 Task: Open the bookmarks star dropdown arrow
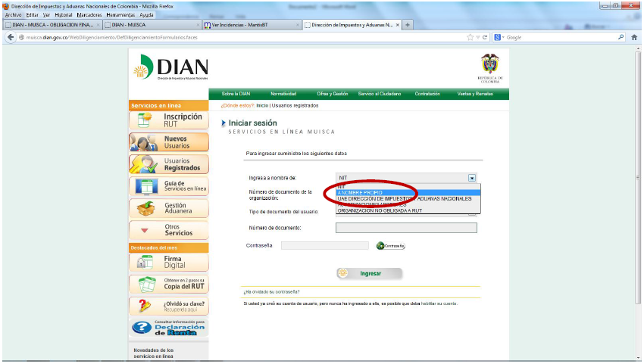click(478, 37)
